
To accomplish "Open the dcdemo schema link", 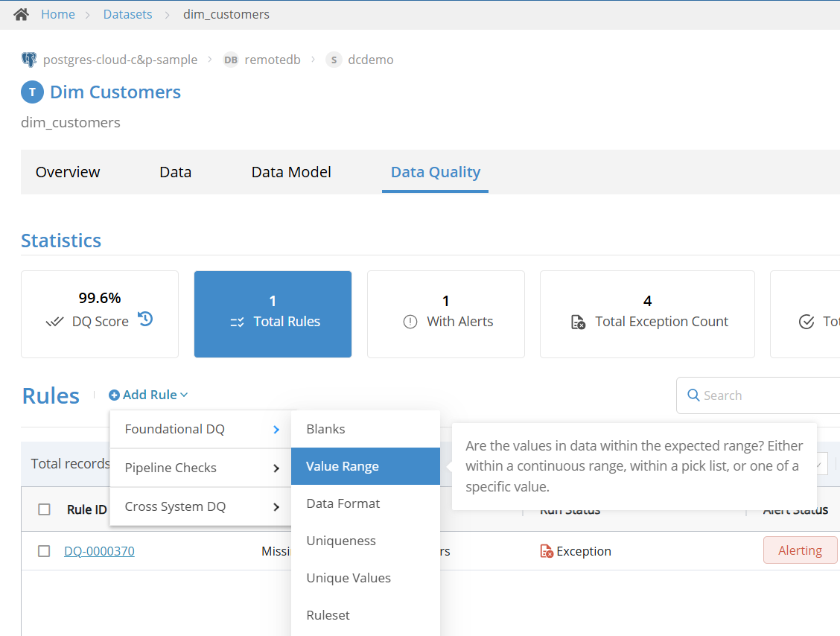I will (371, 60).
